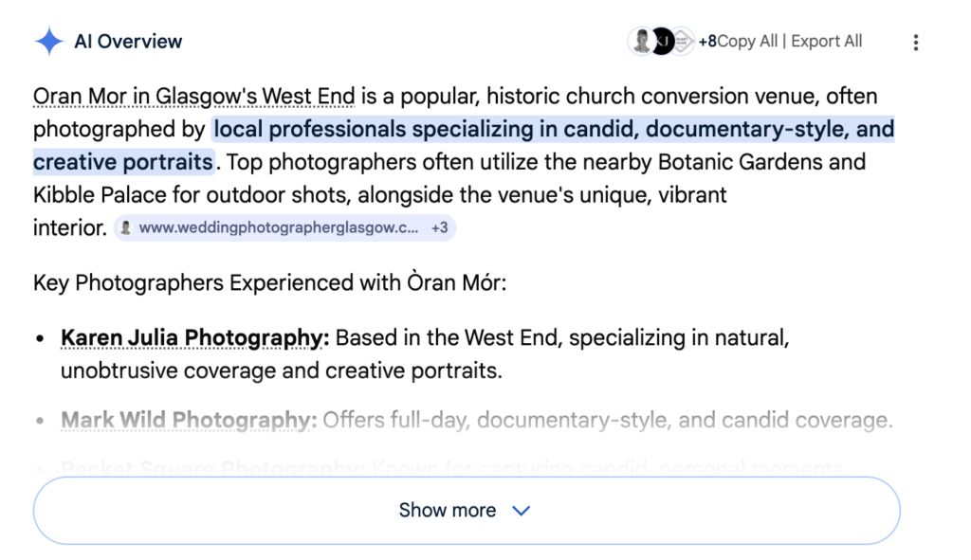
Task: Click the 'Key Photographers Experienced with Òran Mór' heading
Action: coord(269,283)
